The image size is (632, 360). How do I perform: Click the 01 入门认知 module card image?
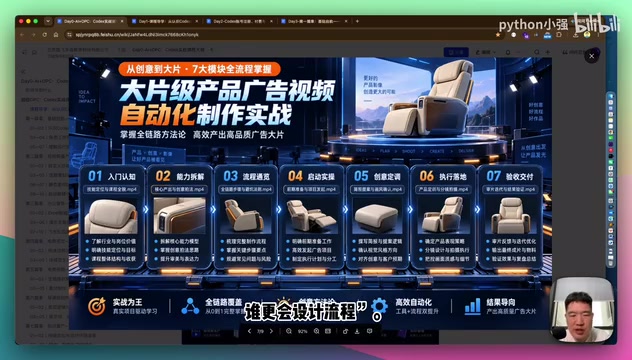coord(111,216)
